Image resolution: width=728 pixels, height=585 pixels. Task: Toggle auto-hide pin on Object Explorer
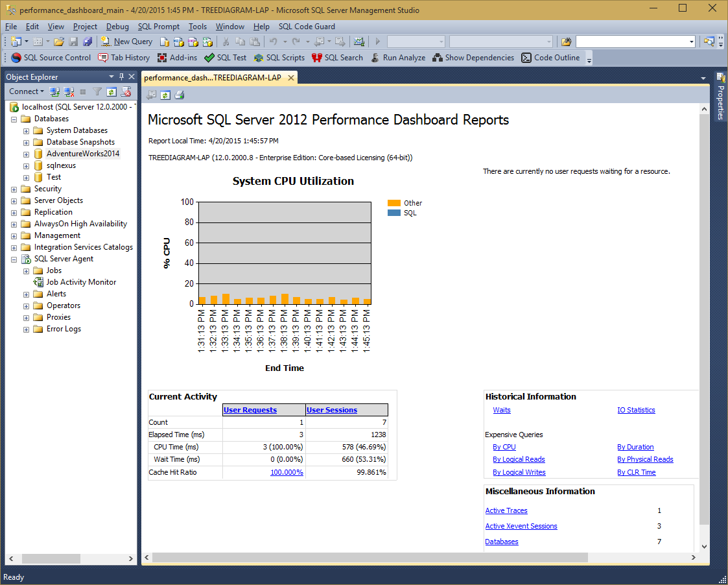[120, 76]
